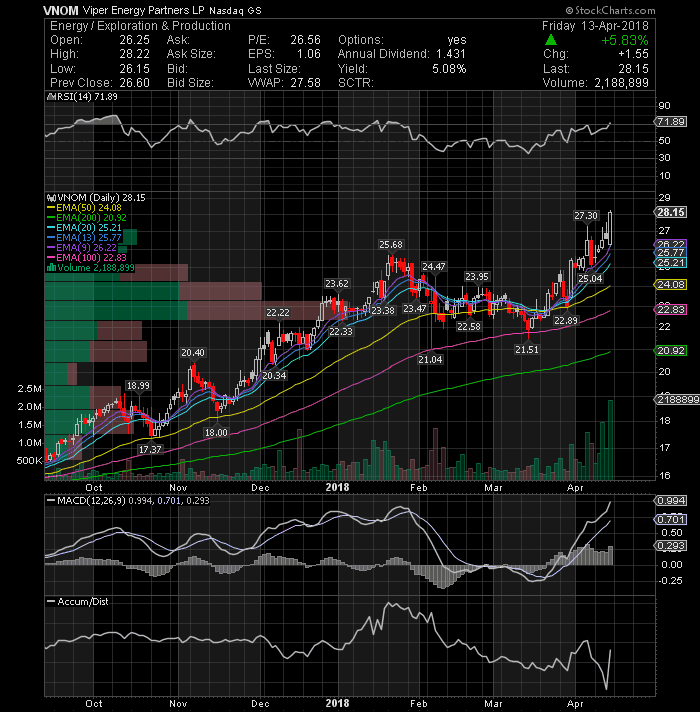Image resolution: width=700 pixels, height=712 pixels.
Task: Click the Yield value 5.08%
Action: [449, 69]
